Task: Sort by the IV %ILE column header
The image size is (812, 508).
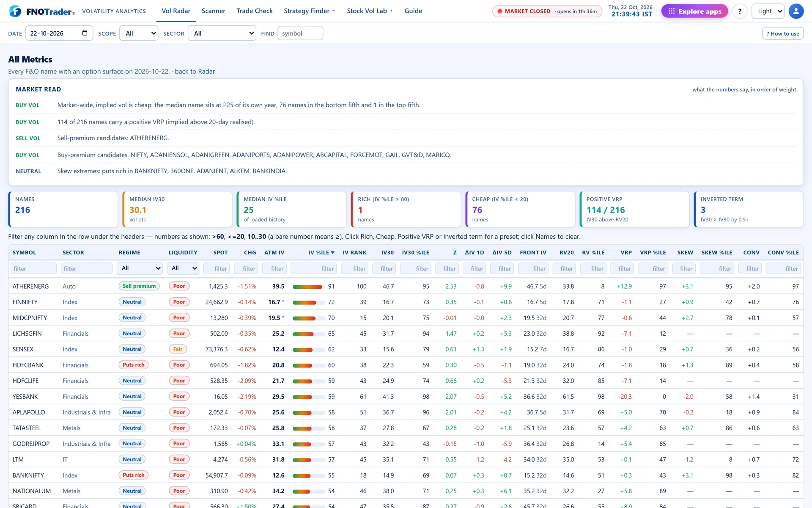Action: pyautogui.click(x=321, y=252)
